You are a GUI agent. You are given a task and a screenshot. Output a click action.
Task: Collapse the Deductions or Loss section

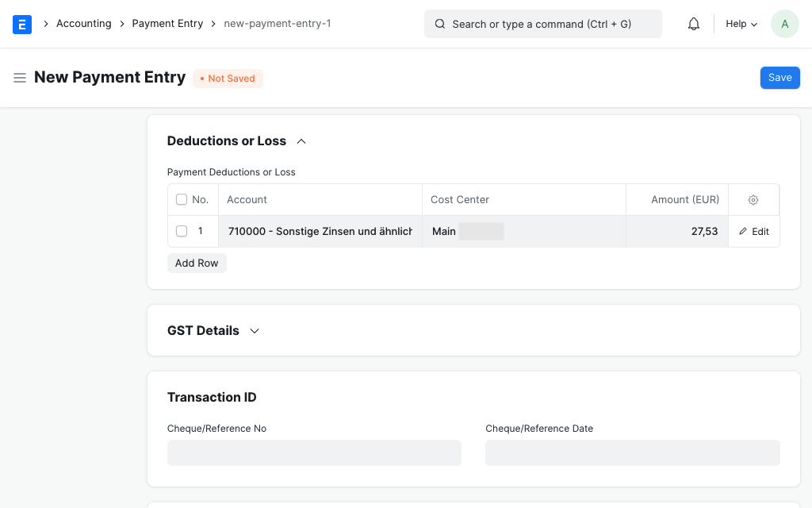[301, 140]
